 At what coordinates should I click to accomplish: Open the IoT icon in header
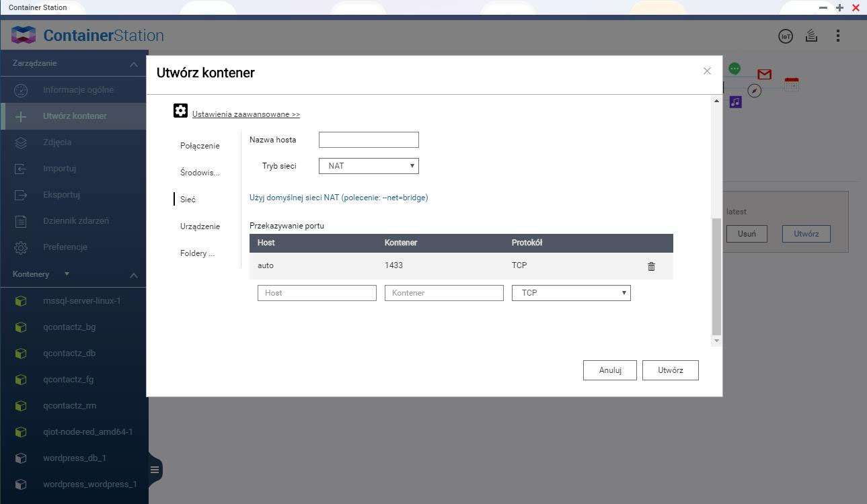[x=785, y=36]
